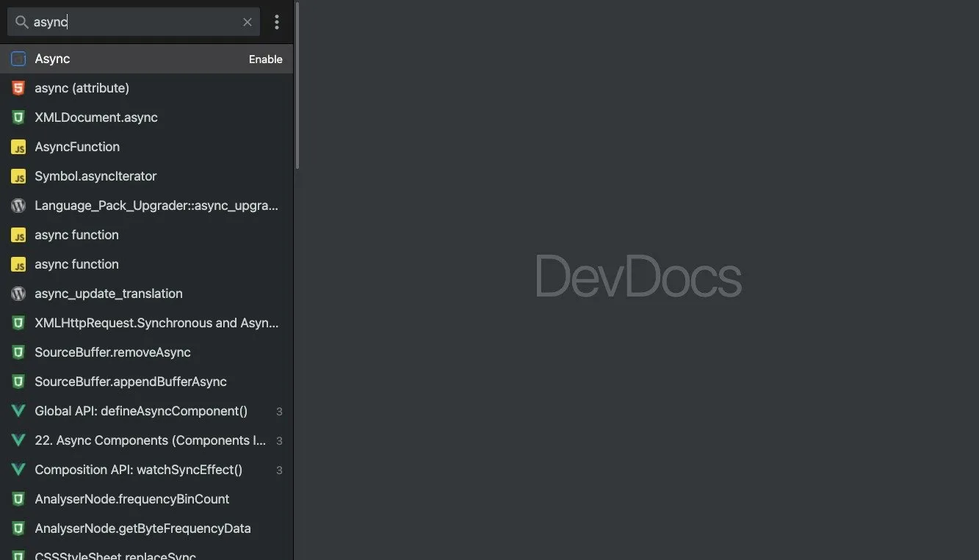This screenshot has height=560, width=979.
Task: Click JS icon beside AsyncFunction
Action: pos(18,147)
